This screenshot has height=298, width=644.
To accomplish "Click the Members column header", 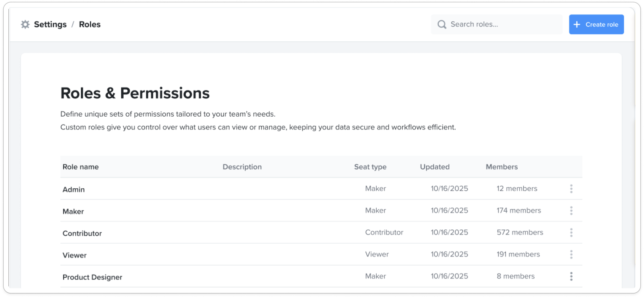I will pos(501,167).
